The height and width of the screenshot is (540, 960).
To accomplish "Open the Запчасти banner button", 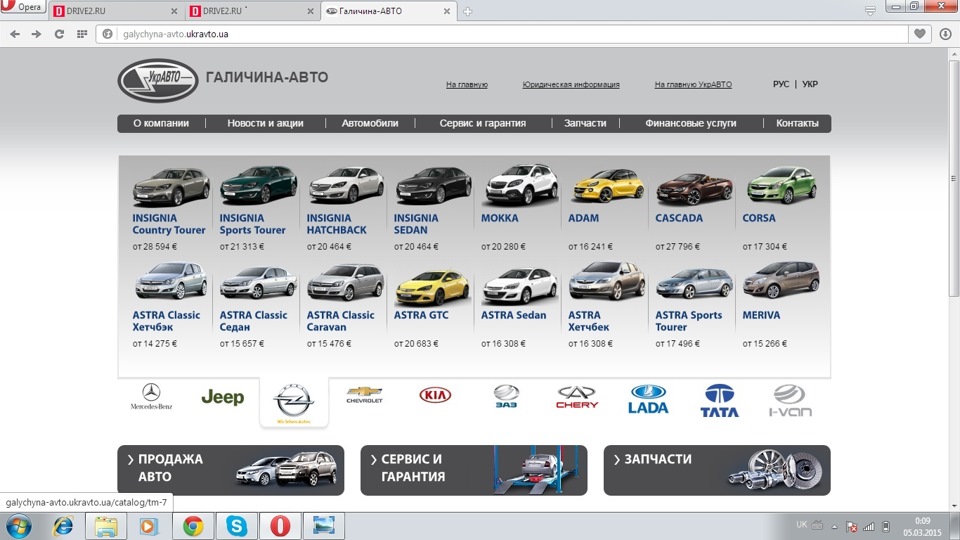I will click(717, 470).
